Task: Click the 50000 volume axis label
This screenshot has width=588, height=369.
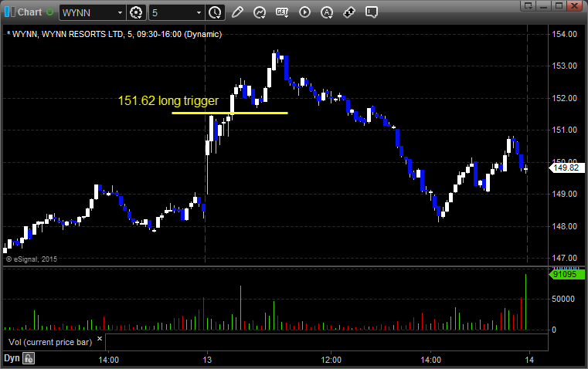Action: click(563, 299)
